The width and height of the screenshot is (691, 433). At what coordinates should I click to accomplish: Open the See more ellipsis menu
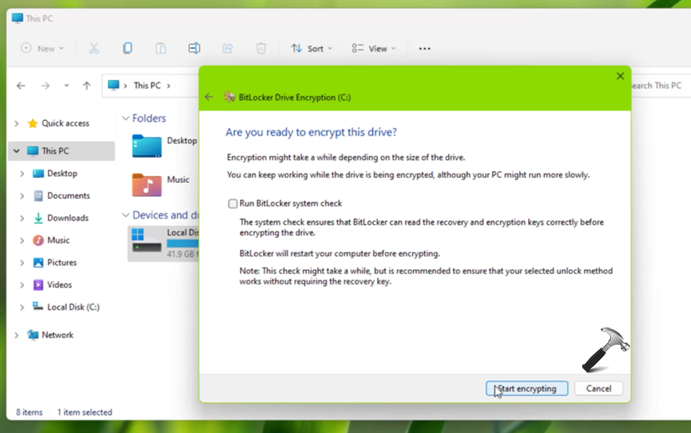424,48
